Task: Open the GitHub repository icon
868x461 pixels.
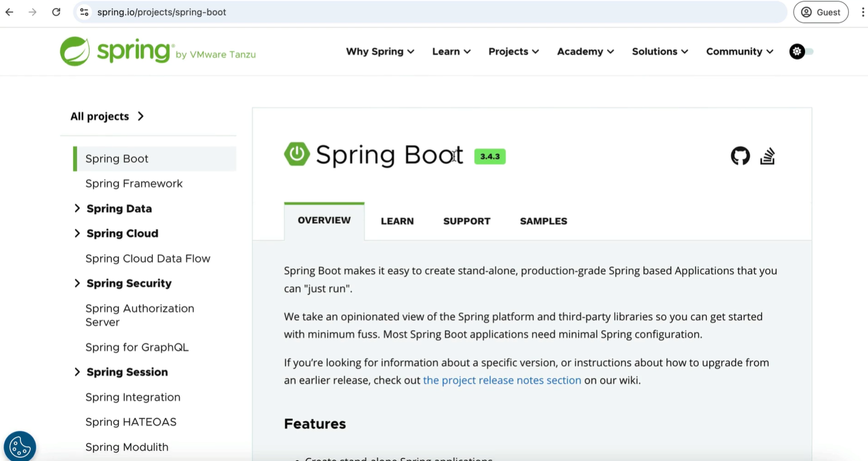Action: [740, 156]
